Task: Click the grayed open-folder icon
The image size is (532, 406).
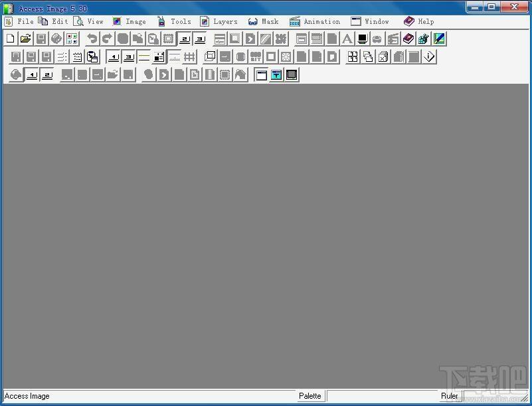Action: [x=113, y=74]
